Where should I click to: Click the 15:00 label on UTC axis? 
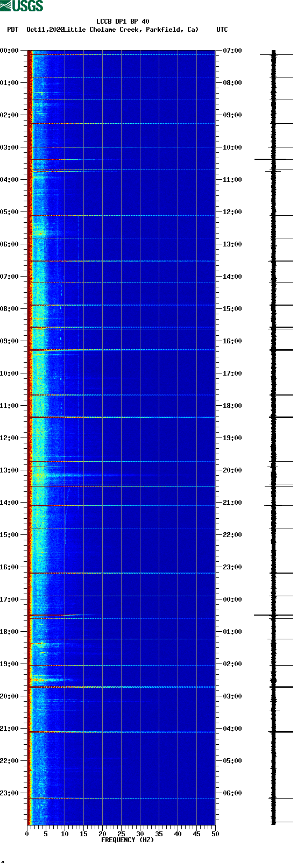232,309
